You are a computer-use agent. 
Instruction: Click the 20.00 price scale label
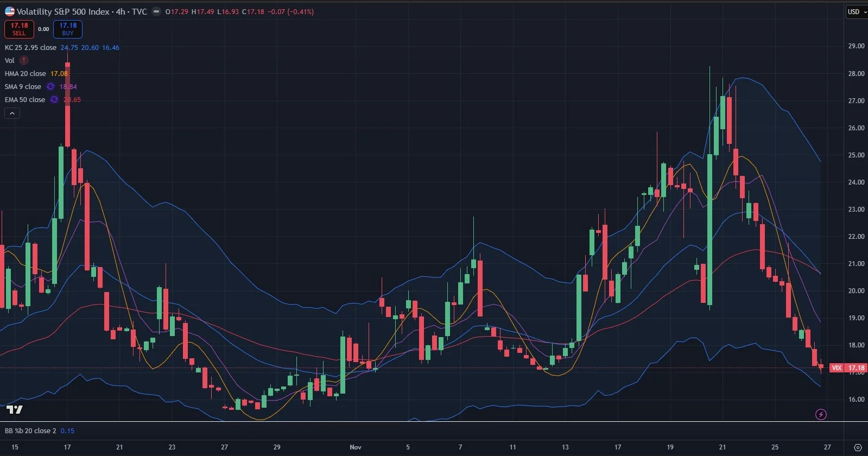[x=856, y=290]
